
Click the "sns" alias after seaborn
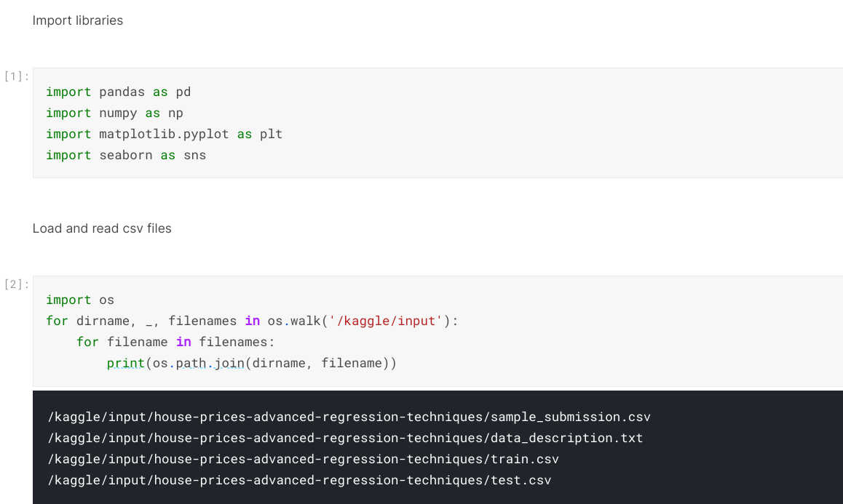point(194,155)
